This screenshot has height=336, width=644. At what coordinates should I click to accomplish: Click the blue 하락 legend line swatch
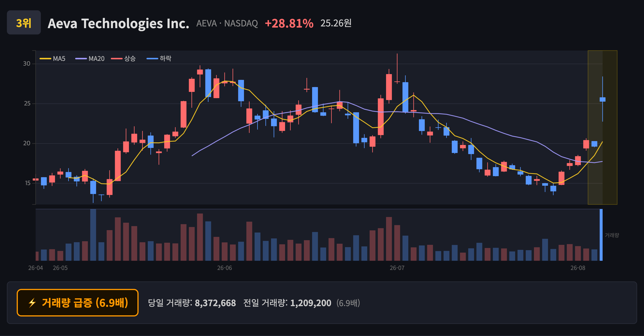coord(152,59)
